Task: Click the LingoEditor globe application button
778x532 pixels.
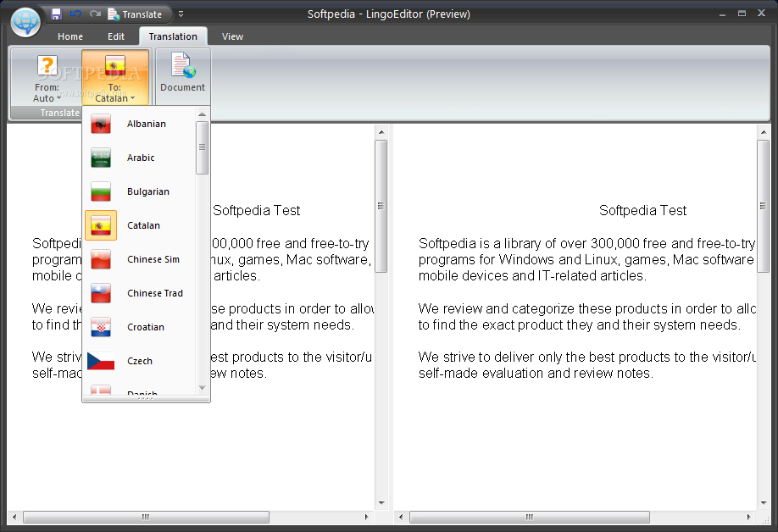Action: pos(25,22)
